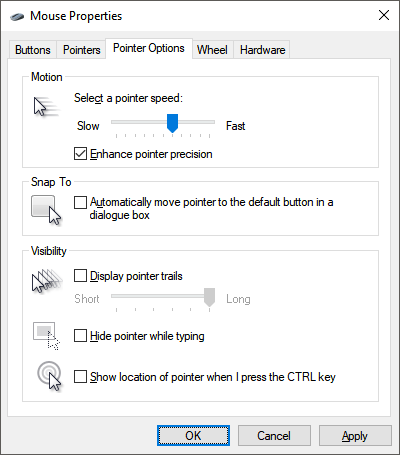Click the CTRL locate pointer target icon
This screenshot has height=455, width=400.
click(x=50, y=376)
